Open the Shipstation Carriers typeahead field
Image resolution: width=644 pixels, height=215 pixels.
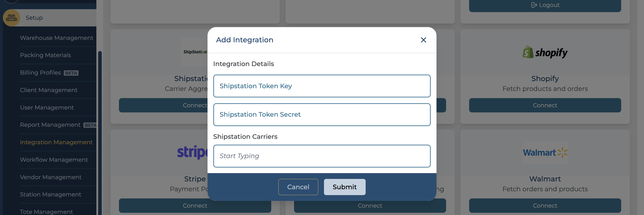pos(322,156)
